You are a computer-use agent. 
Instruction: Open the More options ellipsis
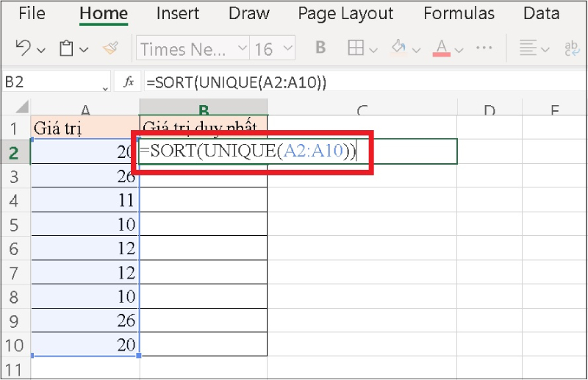coord(484,49)
